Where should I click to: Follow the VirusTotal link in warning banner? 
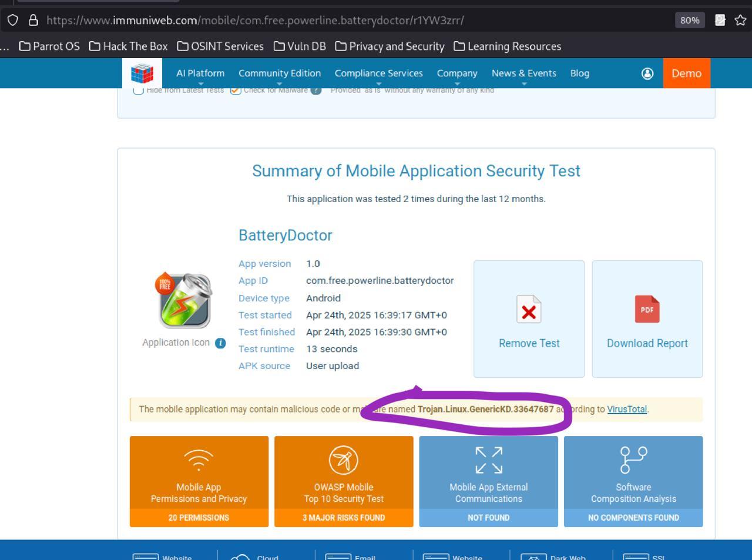coord(627,410)
